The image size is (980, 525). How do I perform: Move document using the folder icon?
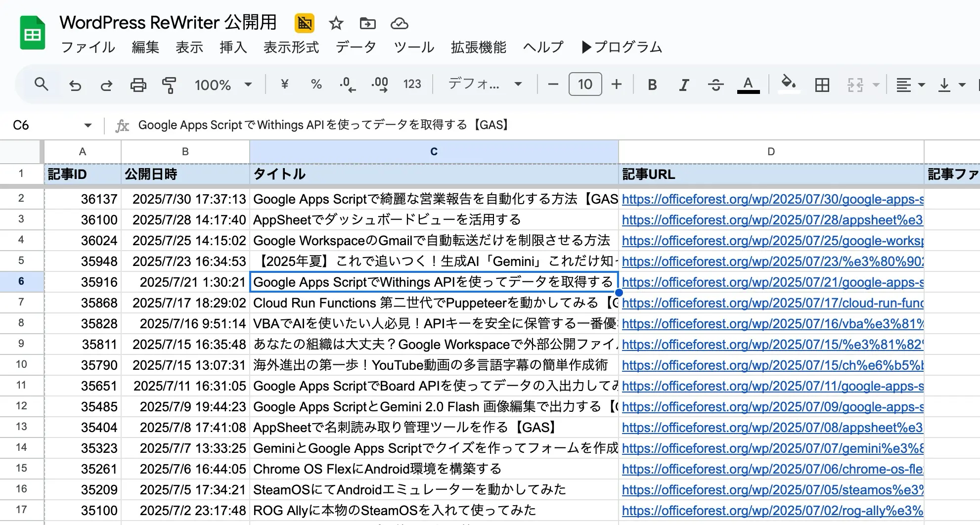pyautogui.click(x=367, y=23)
